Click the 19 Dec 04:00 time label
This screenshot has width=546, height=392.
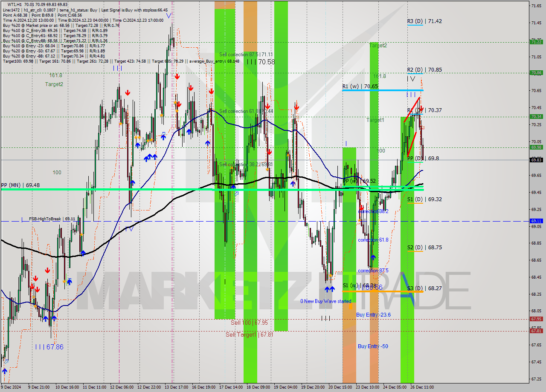click(285, 387)
